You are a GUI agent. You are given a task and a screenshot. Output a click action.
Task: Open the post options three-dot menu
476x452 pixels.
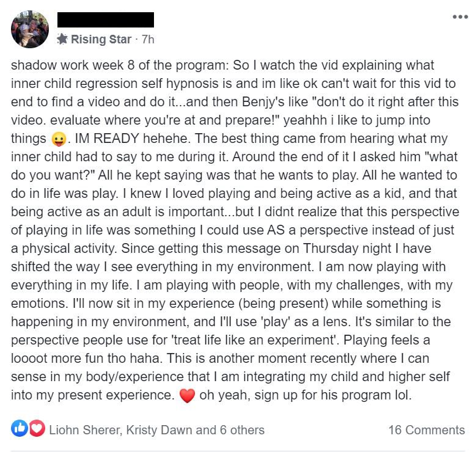tap(460, 16)
